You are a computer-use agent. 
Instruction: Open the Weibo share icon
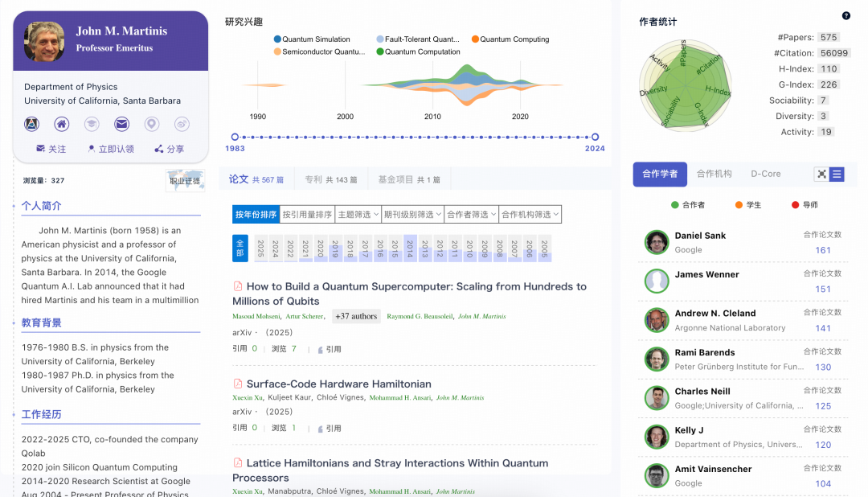coord(182,124)
